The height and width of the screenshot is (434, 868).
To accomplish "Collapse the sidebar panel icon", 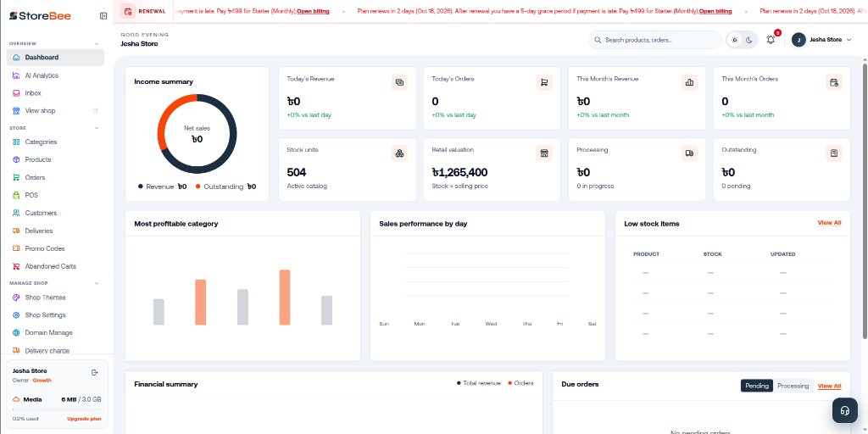I will pos(103,16).
